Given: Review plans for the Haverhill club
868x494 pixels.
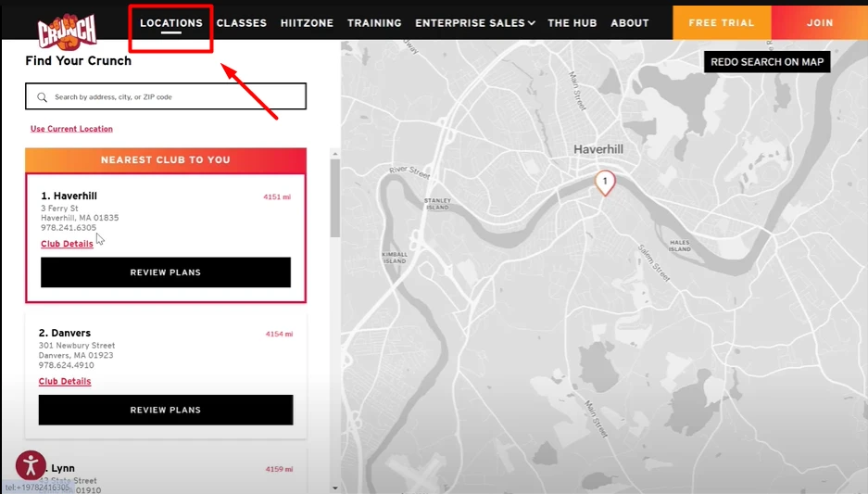Looking at the screenshot, I should [166, 272].
